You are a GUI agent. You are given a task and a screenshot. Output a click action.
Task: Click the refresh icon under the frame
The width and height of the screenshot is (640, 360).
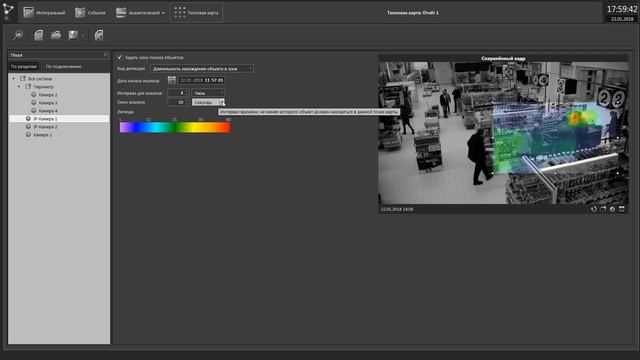tap(593, 209)
